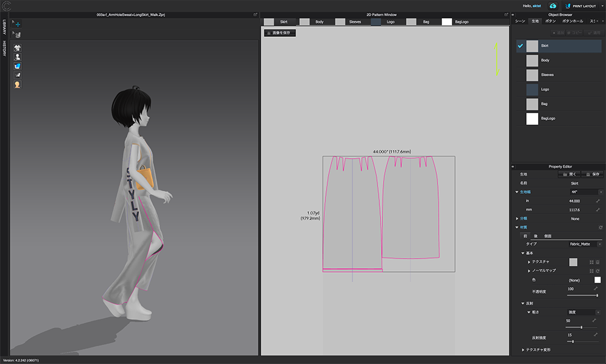Select the move tool at top of 2D toolbar
This screenshot has height=364, width=606.
point(18,24)
